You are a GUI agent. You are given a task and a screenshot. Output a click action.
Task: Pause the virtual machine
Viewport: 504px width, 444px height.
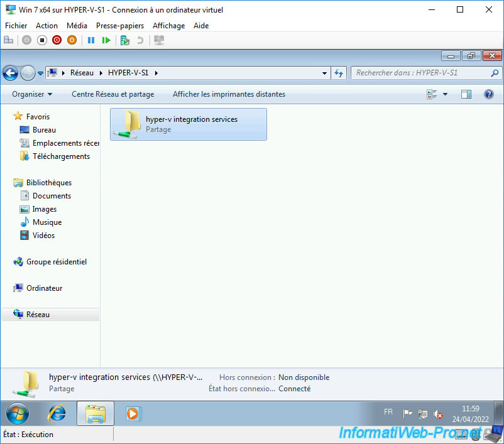click(x=91, y=40)
